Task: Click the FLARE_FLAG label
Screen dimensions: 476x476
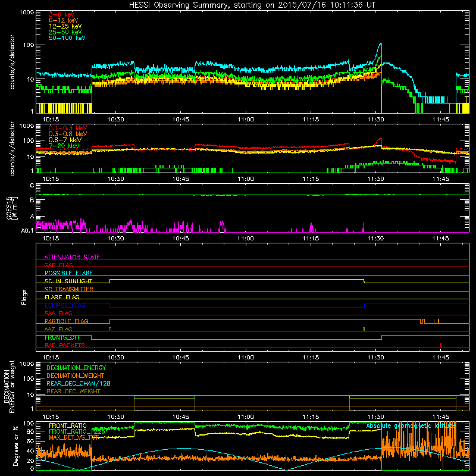Action: point(62,297)
